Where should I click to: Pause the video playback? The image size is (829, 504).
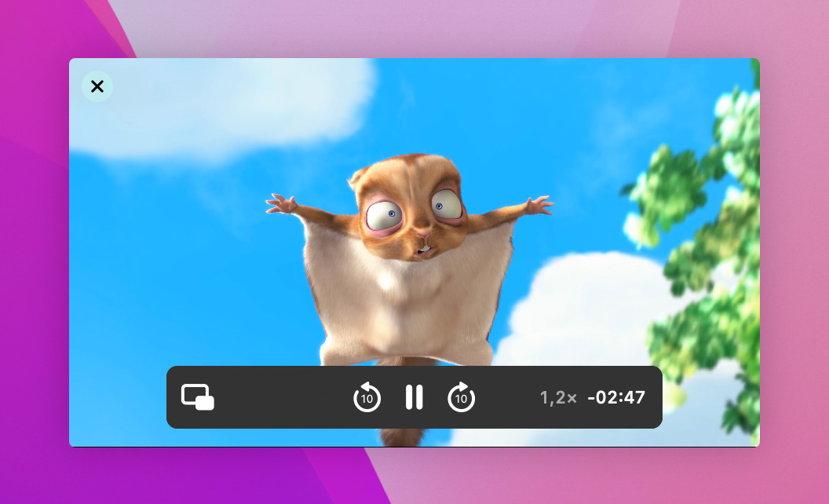[x=414, y=397]
